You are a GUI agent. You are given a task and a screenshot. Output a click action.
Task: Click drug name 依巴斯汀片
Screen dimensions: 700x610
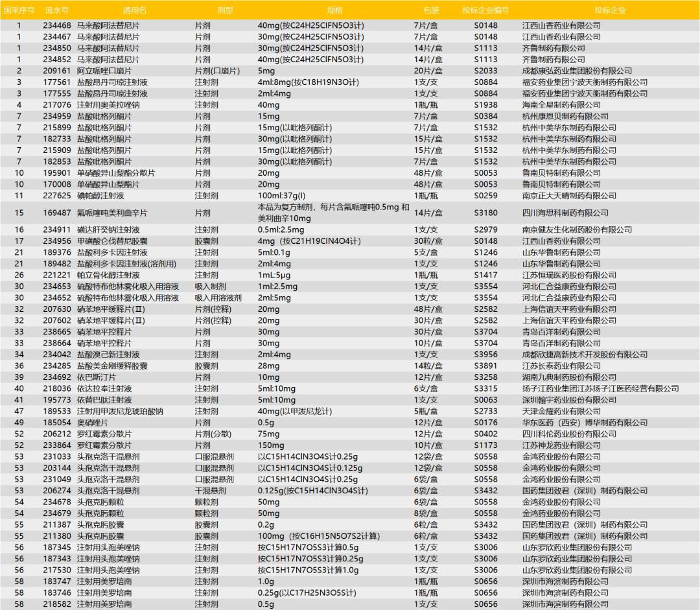tap(97, 377)
